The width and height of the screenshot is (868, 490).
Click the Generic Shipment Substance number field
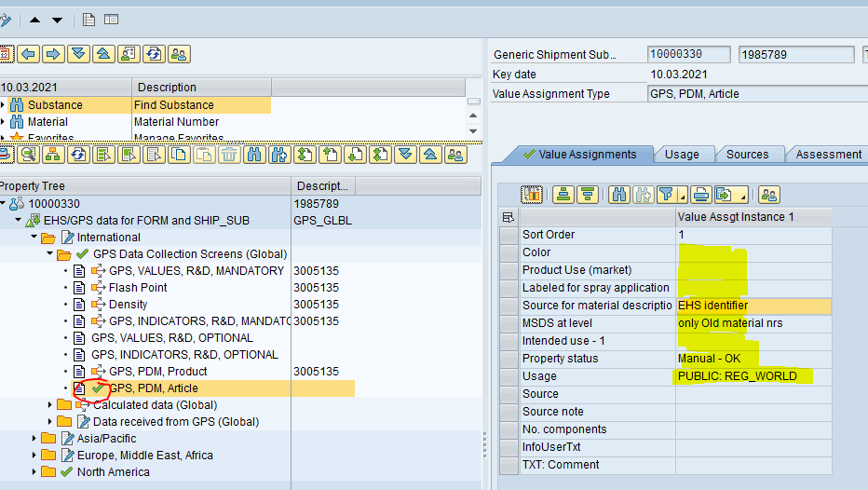click(x=688, y=55)
